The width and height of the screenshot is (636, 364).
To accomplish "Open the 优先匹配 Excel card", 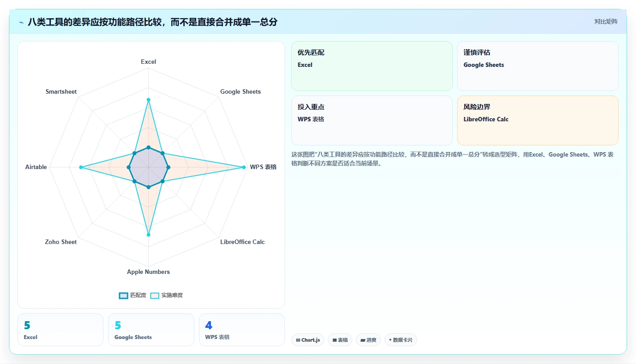I will tap(372, 66).
